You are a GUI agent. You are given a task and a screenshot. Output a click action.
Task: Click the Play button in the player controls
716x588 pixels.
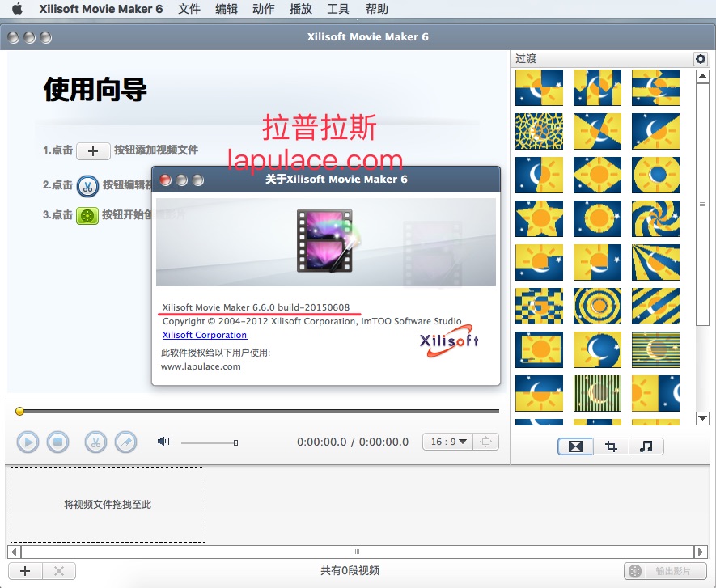click(x=28, y=442)
